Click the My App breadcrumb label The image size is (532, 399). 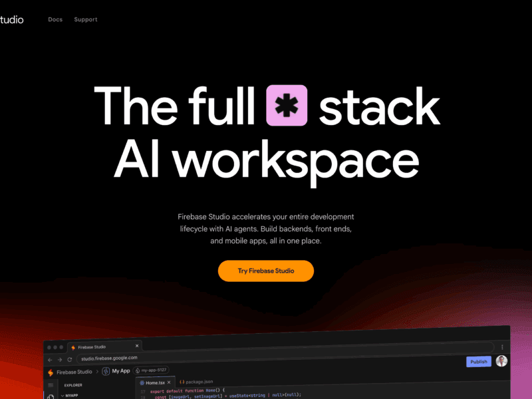[121, 371]
